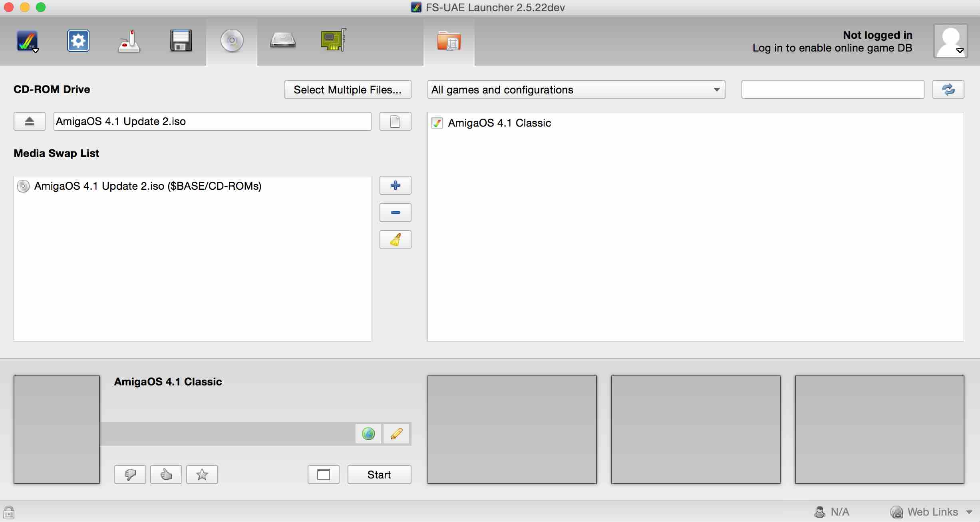Open the expansion hardware card tab
The width and height of the screenshot is (980, 522).
(x=334, y=40)
